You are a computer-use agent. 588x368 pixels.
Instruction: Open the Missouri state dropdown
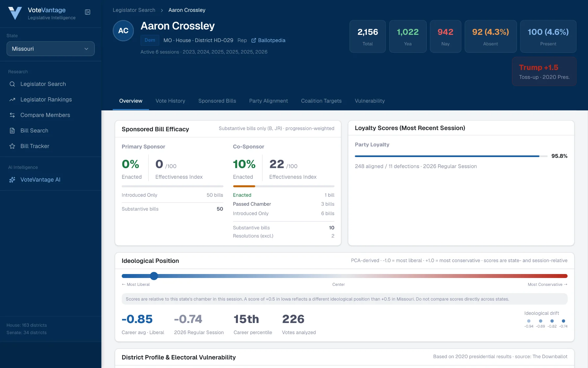click(51, 49)
